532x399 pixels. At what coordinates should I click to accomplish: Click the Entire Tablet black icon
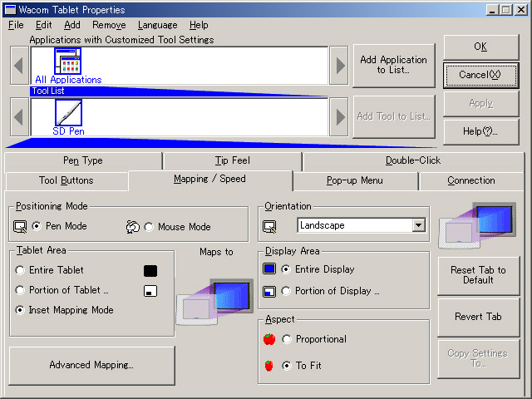pos(150,271)
